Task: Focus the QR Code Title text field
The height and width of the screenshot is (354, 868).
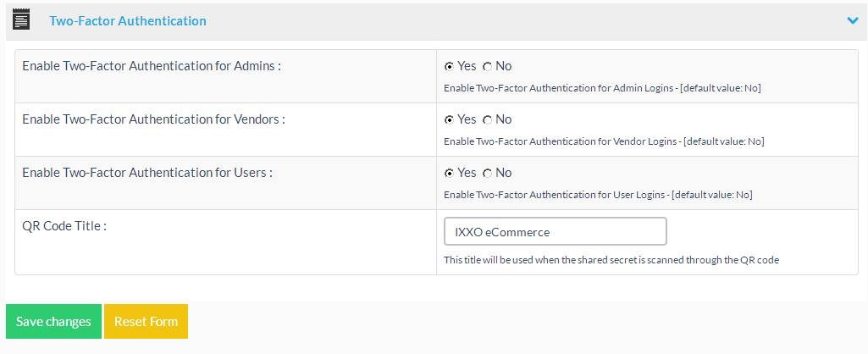Action: [555, 231]
